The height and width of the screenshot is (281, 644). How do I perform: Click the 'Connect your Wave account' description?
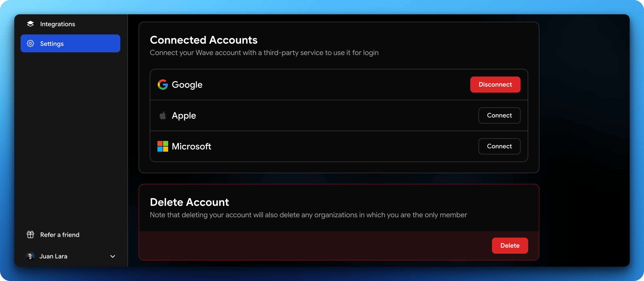pyautogui.click(x=264, y=53)
